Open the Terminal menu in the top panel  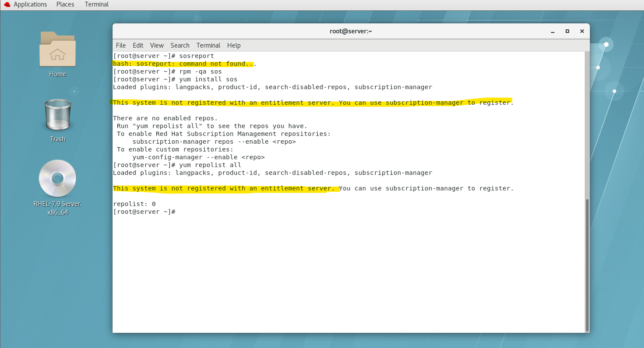[96, 4]
